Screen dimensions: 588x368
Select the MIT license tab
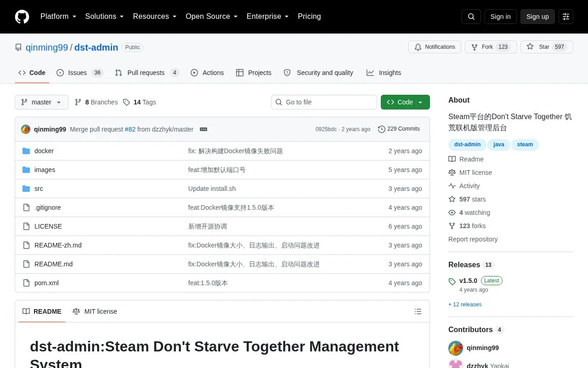(95, 311)
